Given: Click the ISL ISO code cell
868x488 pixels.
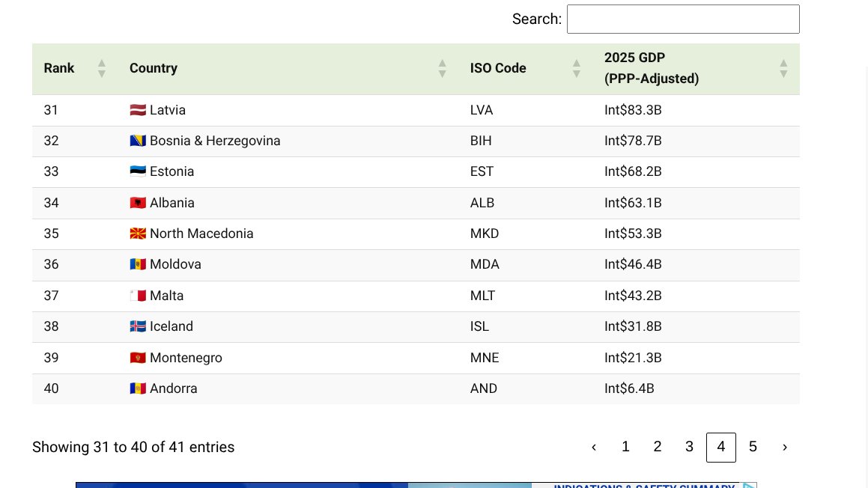Looking at the screenshot, I should point(479,326).
